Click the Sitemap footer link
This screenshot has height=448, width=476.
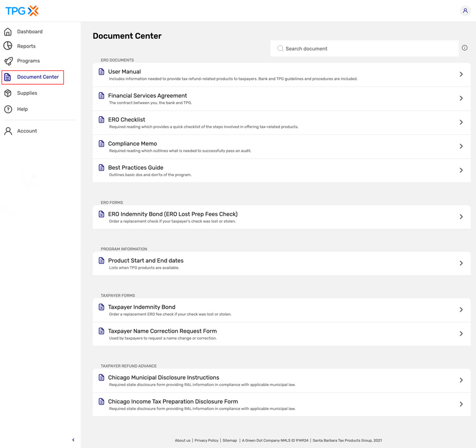230,440
